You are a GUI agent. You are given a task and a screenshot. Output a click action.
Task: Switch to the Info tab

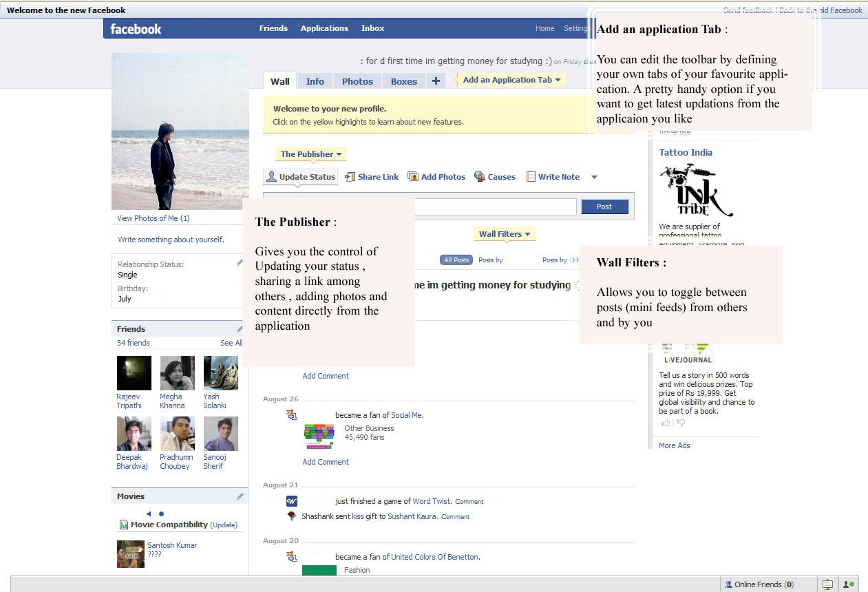[315, 81]
